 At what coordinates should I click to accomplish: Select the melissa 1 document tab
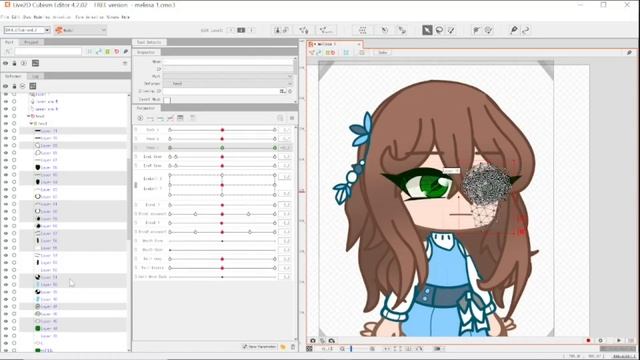335,44
